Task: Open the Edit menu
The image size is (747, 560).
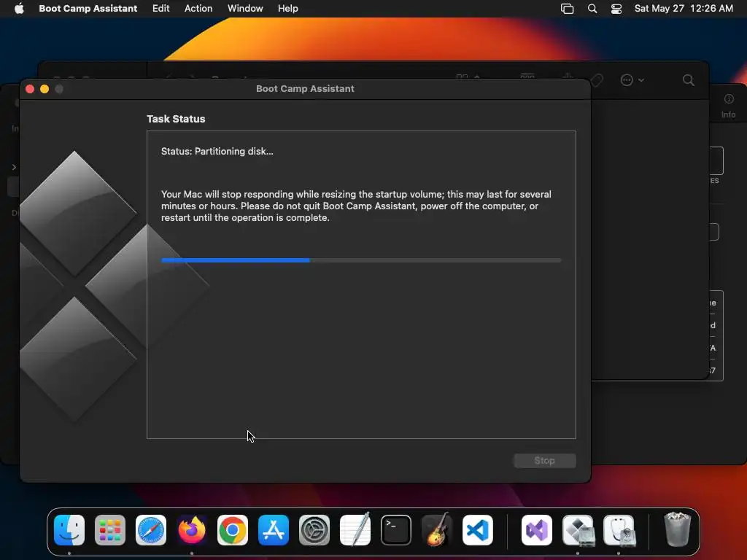Action: click(160, 8)
